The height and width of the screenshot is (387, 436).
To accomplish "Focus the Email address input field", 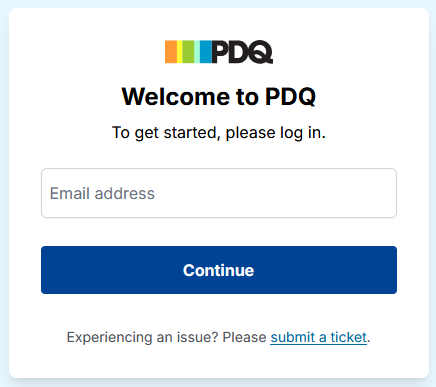I will [219, 193].
